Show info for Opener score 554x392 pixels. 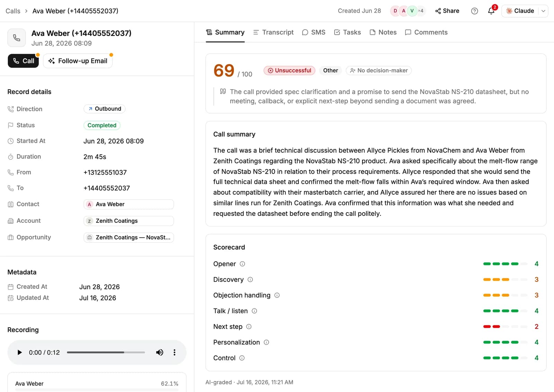coord(242,264)
